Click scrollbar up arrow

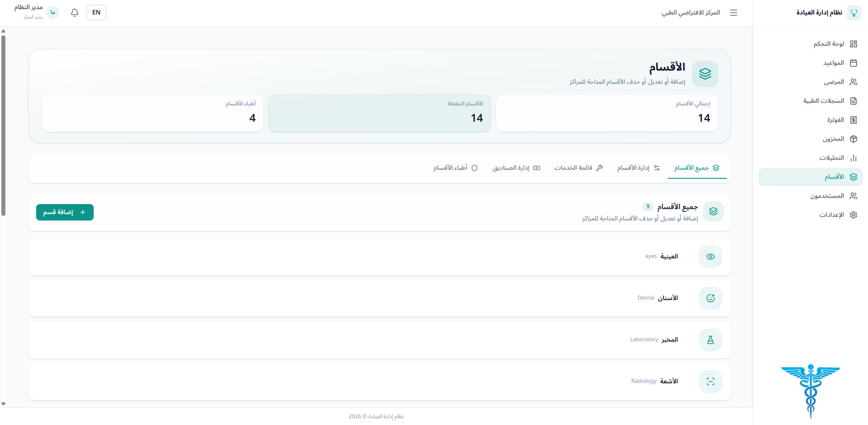point(3,31)
